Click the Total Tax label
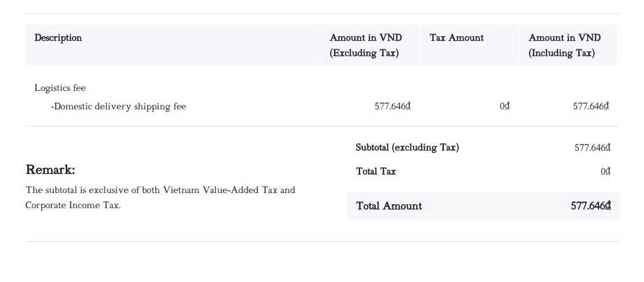The width and height of the screenshot is (644, 282). click(x=376, y=171)
